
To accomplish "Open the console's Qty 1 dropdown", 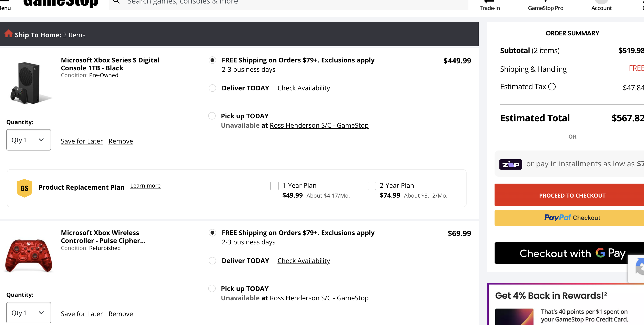I will tap(28, 140).
